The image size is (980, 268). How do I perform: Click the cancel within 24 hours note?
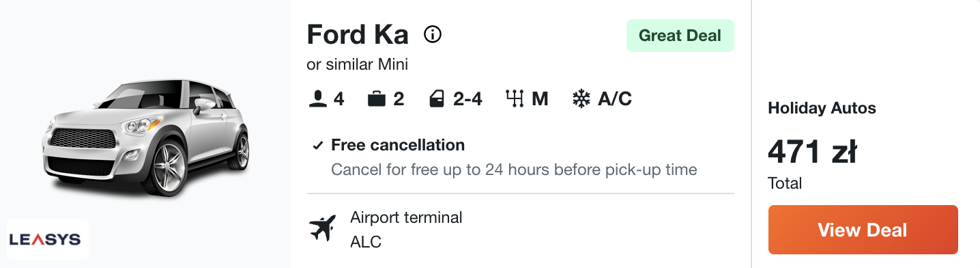(514, 169)
